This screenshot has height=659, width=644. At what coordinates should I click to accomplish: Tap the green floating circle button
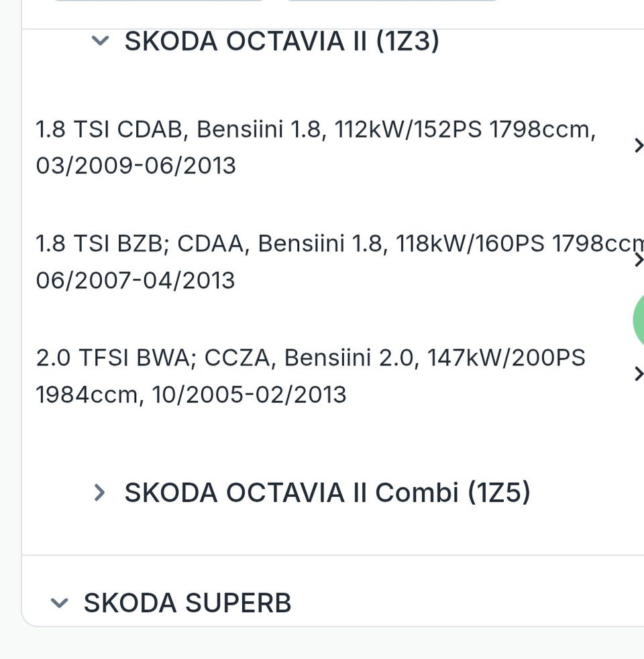click(x=638, y=319)
